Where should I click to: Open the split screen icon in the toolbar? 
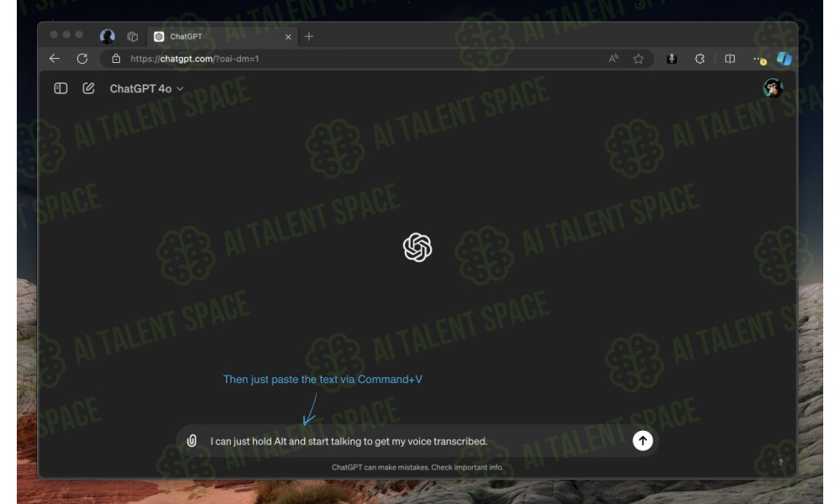coord(730,59)
